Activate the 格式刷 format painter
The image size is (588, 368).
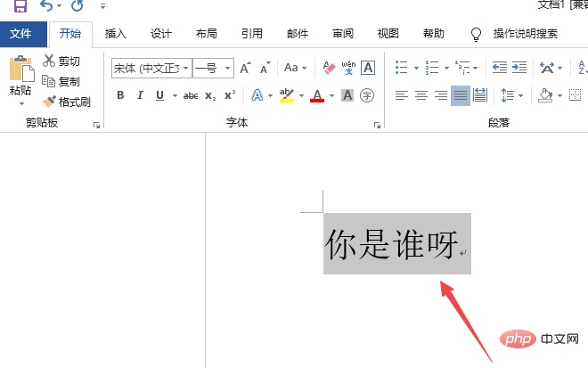(67, 102)
